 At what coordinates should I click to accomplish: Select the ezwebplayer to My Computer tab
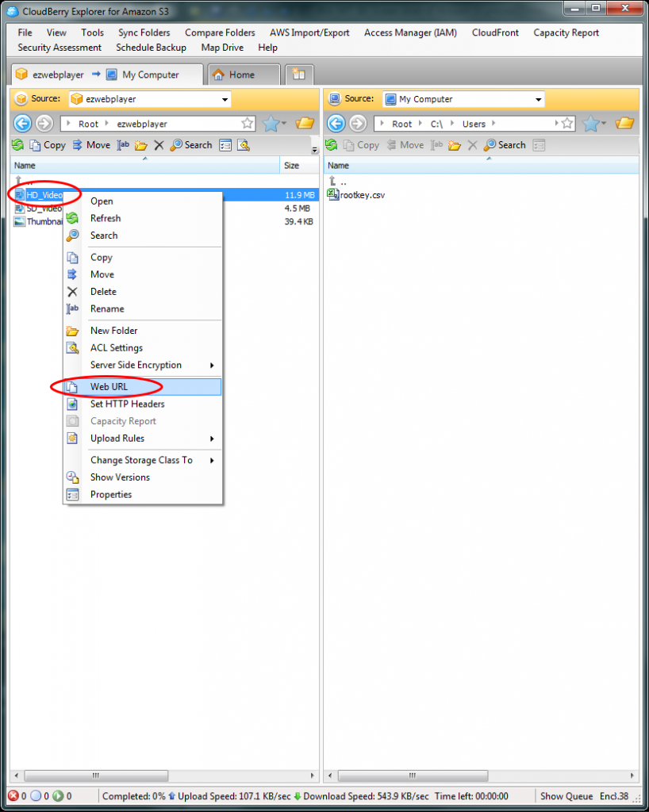click(106, 75)
